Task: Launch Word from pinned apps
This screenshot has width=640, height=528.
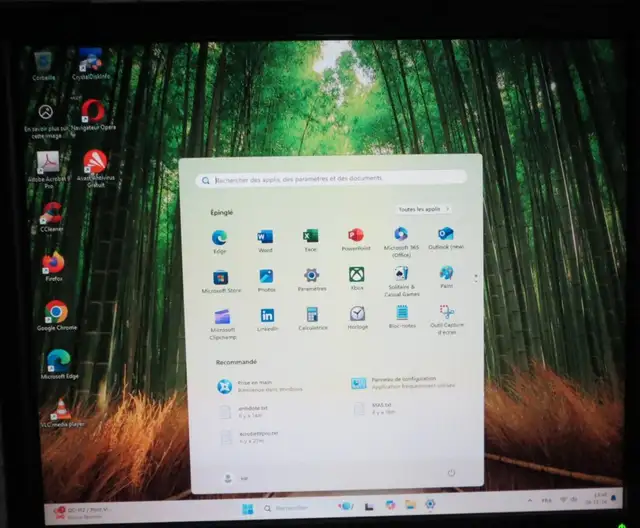Action: click(x=265, y=241)
